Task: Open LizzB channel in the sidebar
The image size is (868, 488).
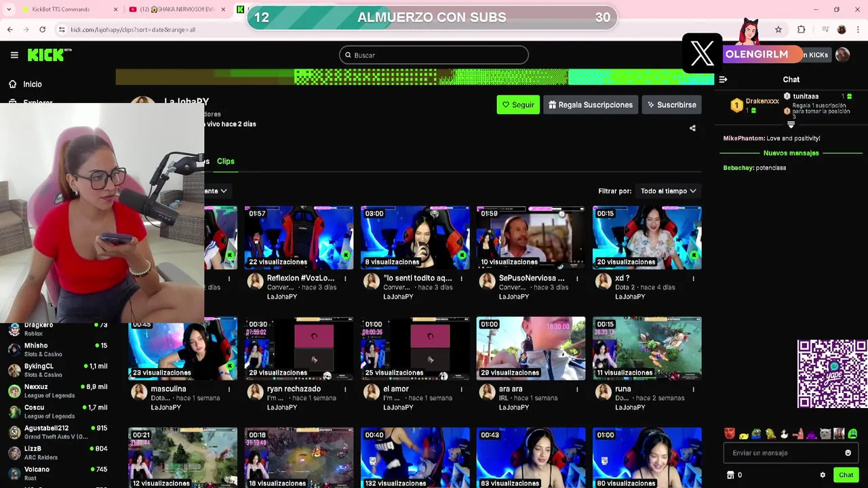Action: point(58,453)
